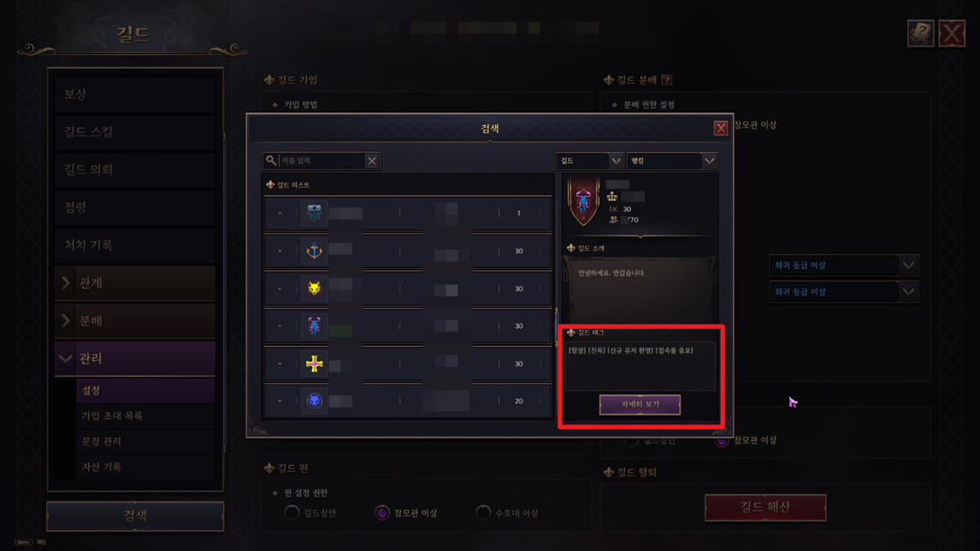Select the blue wolf guild emblem
Viewport: 980px width, 551px height.
point(314,401)
